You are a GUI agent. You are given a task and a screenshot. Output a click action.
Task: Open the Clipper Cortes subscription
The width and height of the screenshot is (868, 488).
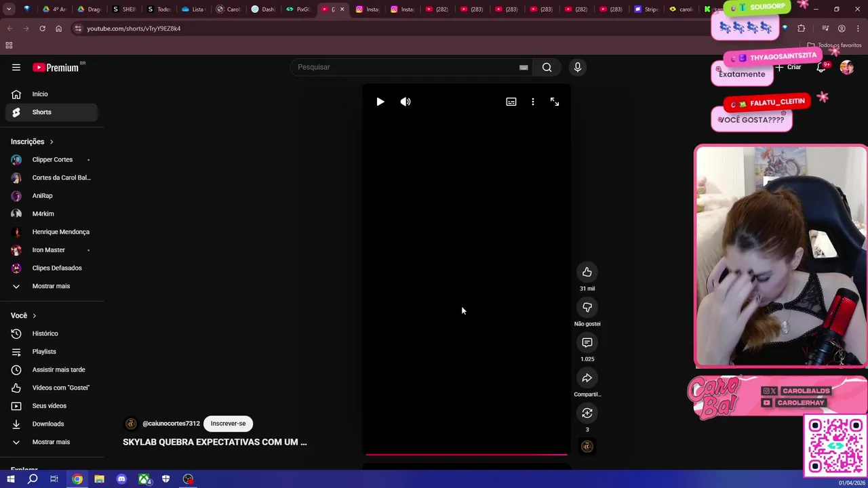point(52,160)
